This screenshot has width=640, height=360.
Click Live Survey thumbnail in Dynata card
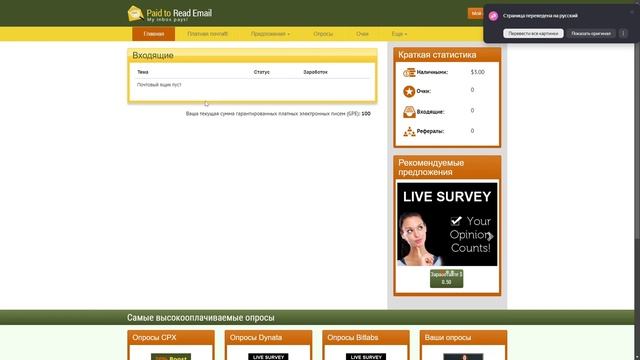(268, 357)
